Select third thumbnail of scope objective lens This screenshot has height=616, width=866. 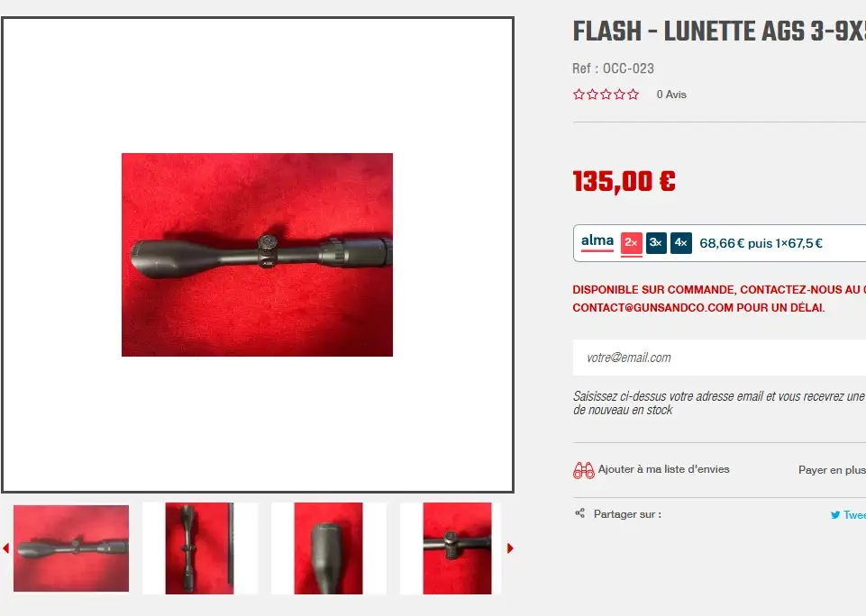(x=328, y=548)
